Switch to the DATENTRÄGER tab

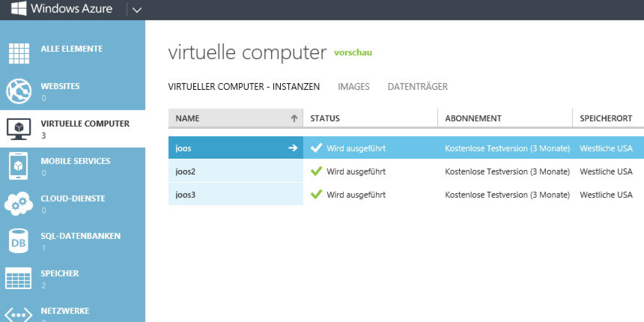[418, 87]
